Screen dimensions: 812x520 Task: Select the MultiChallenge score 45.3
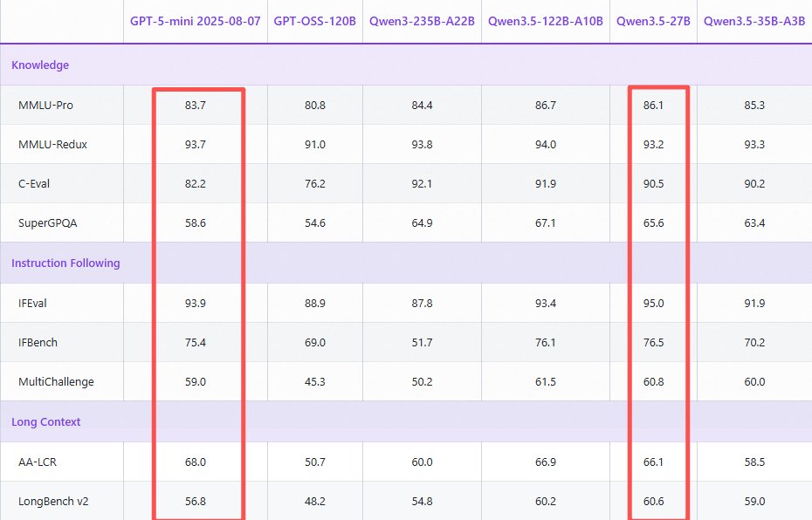pyautogui.click(x=315, y=382)
